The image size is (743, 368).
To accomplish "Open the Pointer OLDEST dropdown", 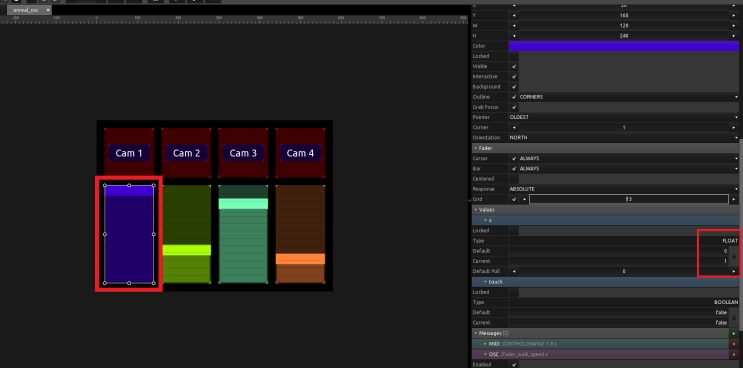I will coord(624,117).
